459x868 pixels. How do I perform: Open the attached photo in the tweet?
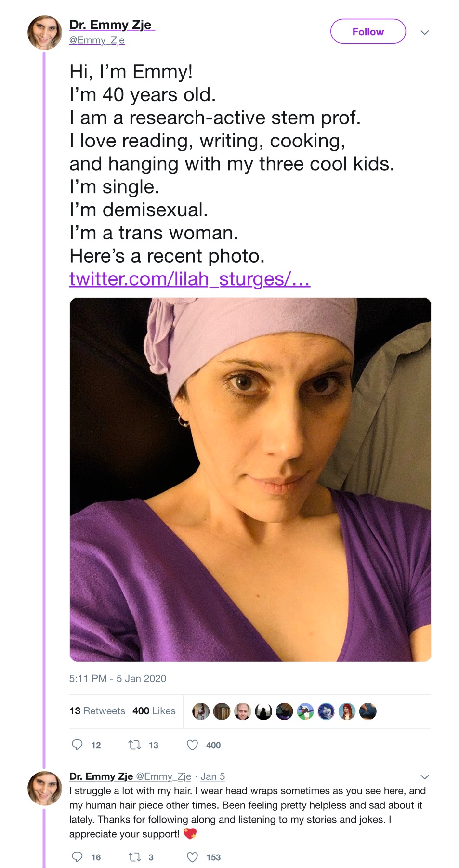pyautogui.click(x=250, y=480)
